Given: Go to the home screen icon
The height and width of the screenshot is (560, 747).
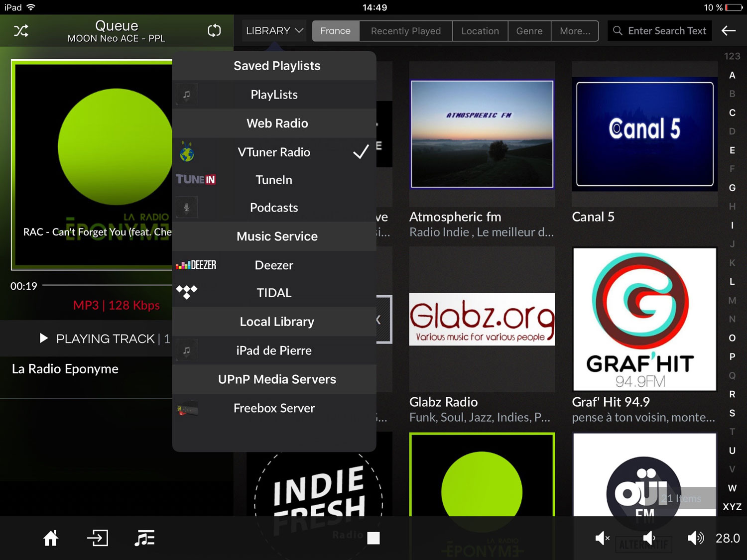Looking at the screenshot, I should coord(51,538).
